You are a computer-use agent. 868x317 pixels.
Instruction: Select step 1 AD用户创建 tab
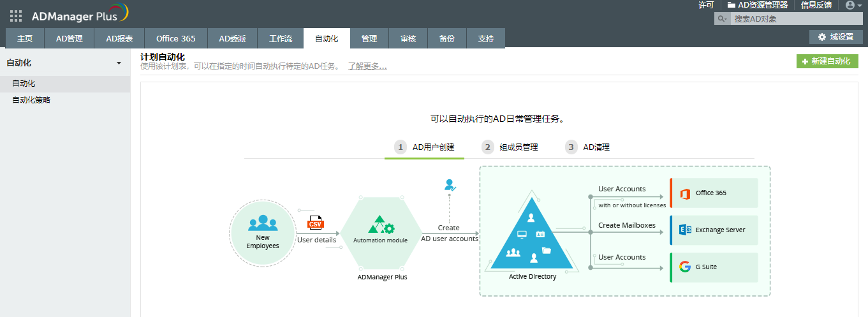424,147
